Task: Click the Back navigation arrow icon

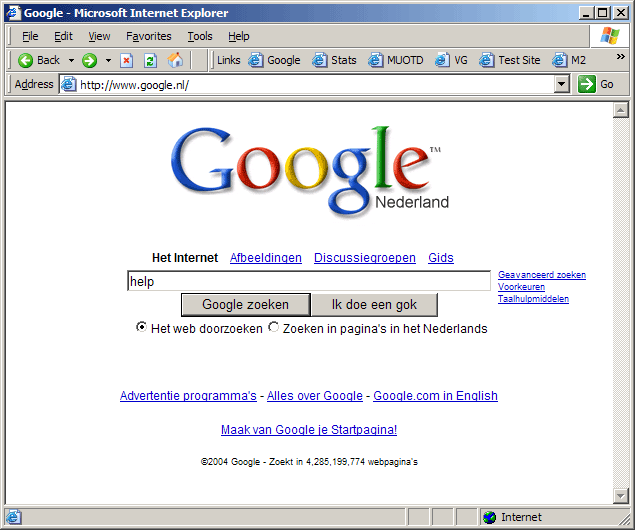Action: (27, 60)
